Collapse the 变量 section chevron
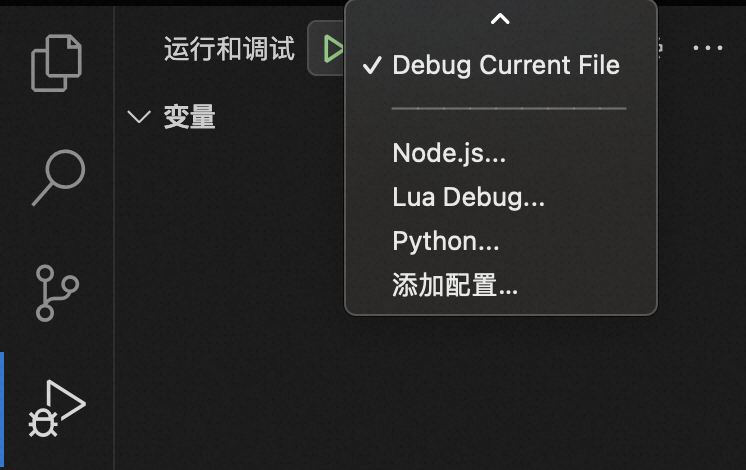This screenshot has width=746, height=470. (x=139, y=117)
